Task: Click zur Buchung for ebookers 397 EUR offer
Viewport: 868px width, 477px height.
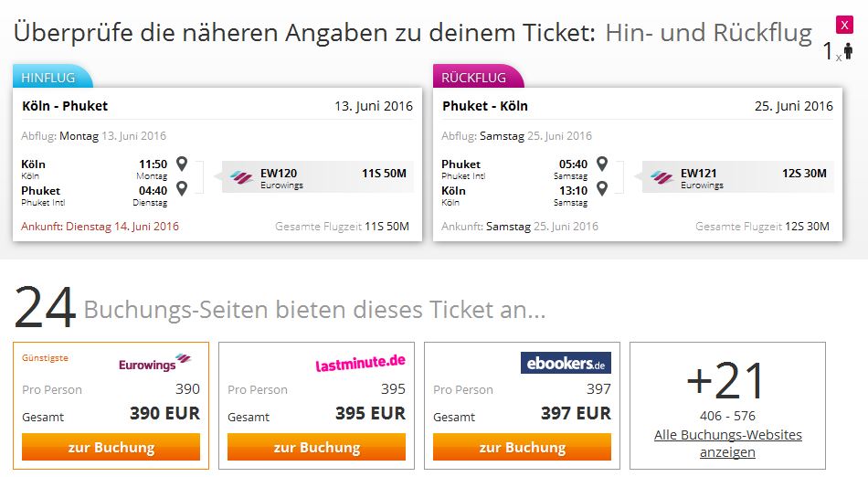Action: (522, 447)
